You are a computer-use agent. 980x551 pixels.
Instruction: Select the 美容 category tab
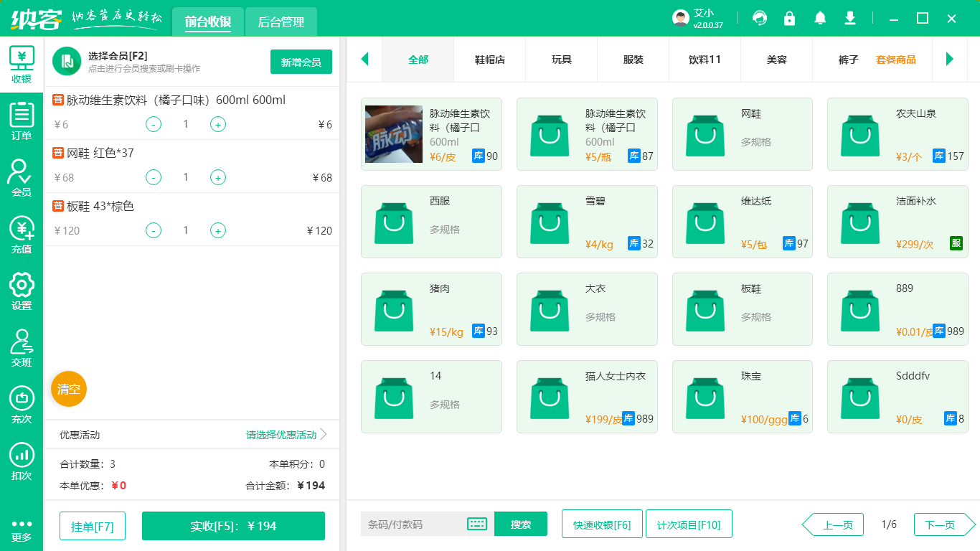pyautogui.click(x=777, y=60)
